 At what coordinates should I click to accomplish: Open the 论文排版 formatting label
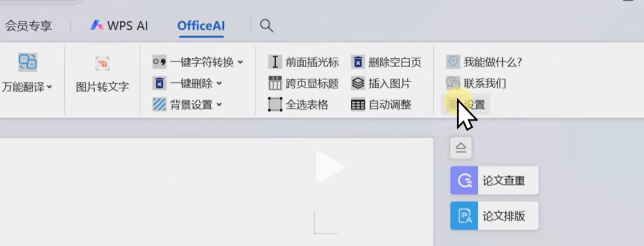click(x=504, y=216)
